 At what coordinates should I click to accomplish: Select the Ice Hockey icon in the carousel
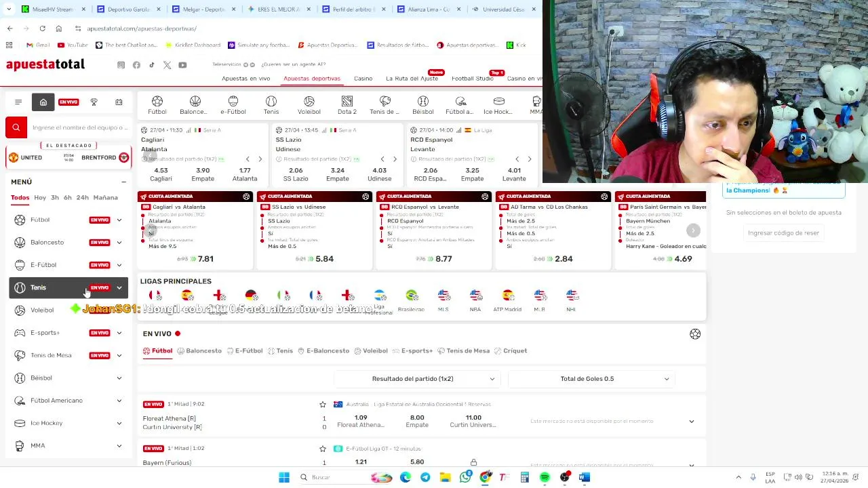coord(498,105)
